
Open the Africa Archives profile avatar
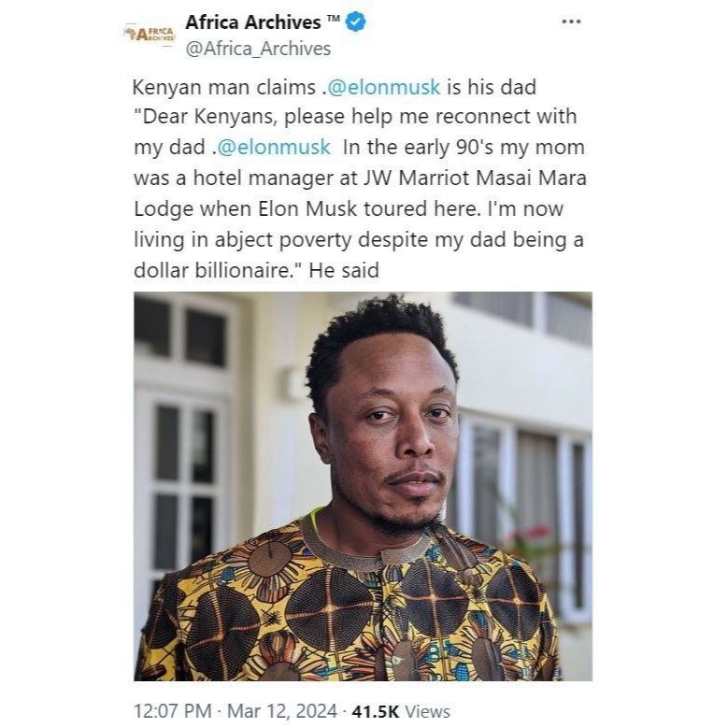[150, 35]
